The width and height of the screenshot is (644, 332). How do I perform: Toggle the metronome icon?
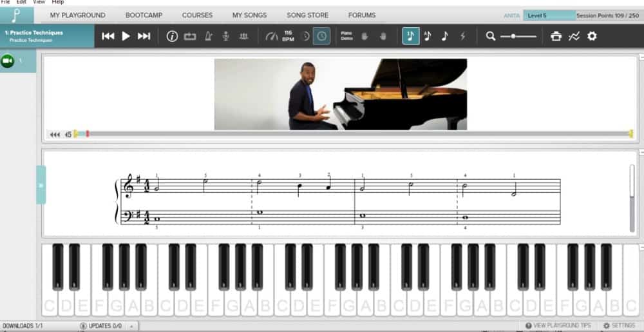tap(208, 36)
